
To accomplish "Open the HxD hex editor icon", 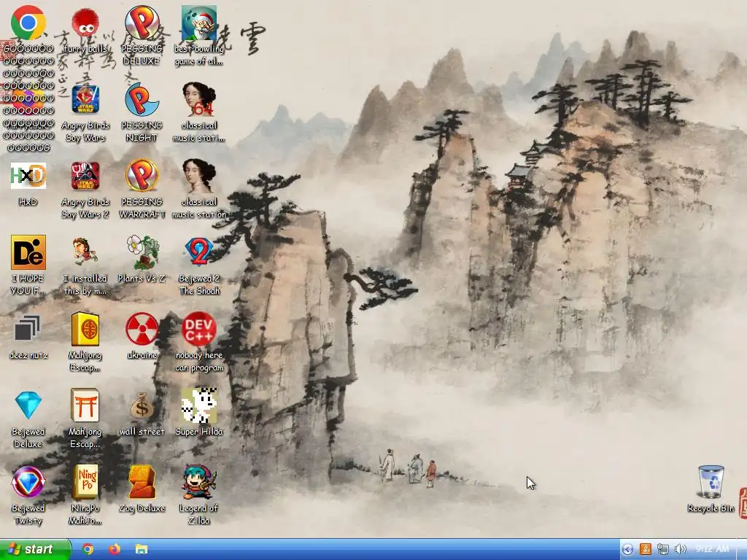I will tap(28, 176).
